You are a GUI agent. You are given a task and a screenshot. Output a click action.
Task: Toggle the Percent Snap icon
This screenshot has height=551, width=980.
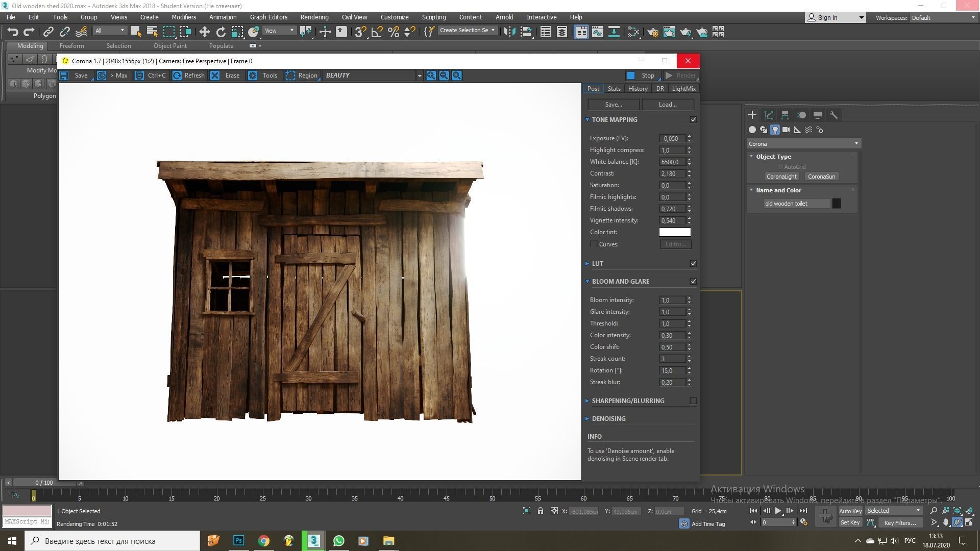(393, 32)
